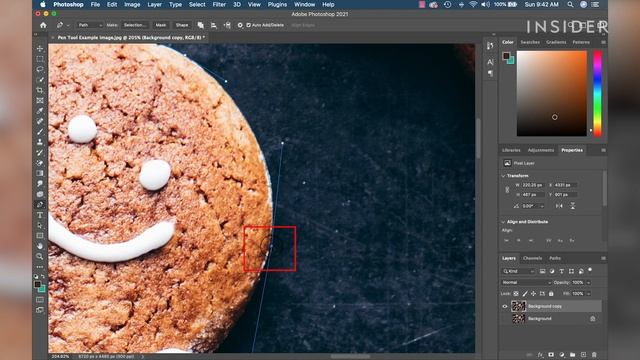Click the Home icon in options bar
This screenshot has height=360, width=640.
point(43,25)
